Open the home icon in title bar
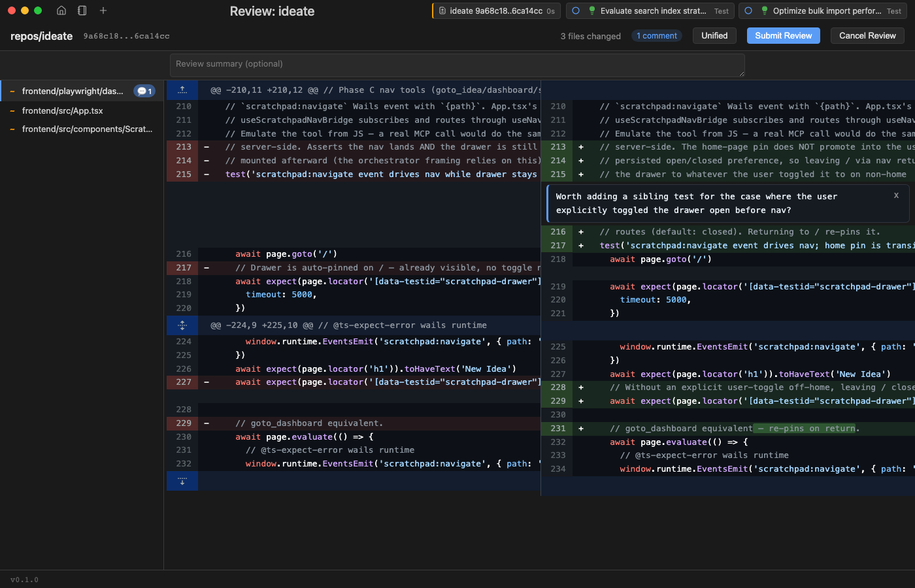The width and height of the screenshot is (915, 588). pyautogui.click(x=61, y=10)
